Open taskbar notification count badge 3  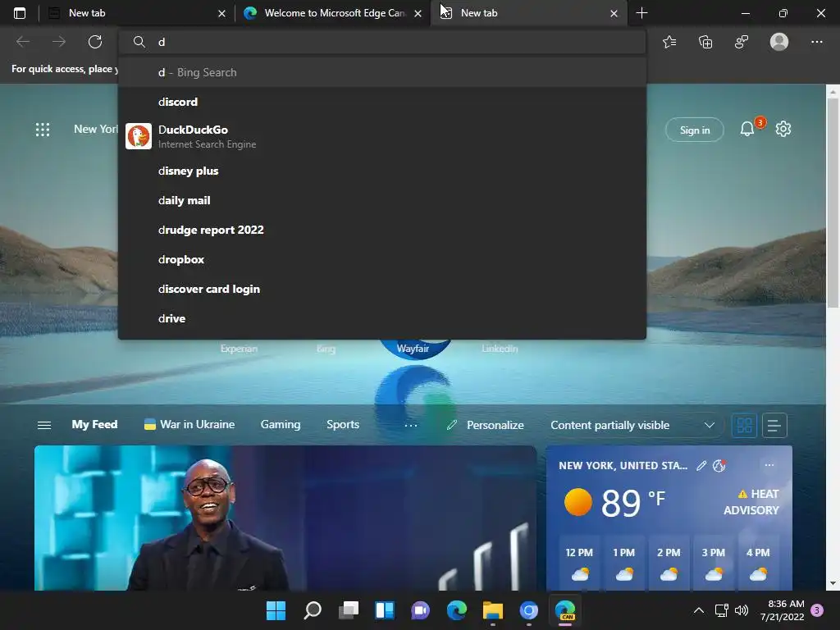tap(817, 610)
